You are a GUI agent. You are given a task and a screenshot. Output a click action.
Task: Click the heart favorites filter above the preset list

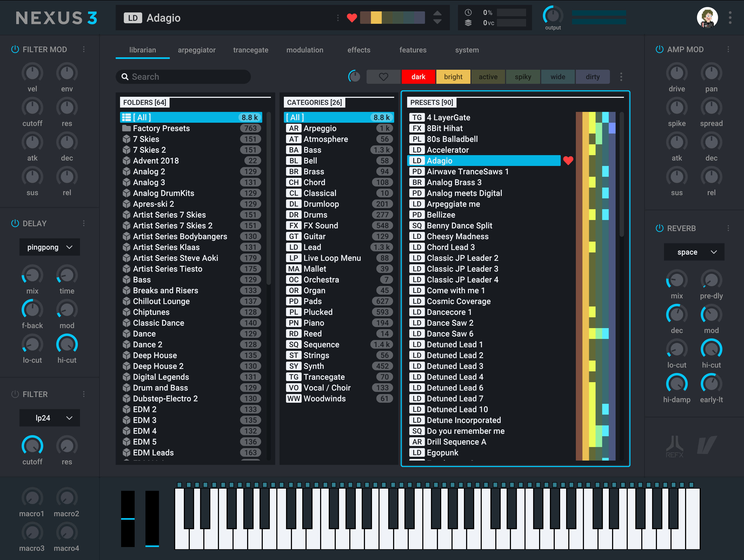point(383,77)
